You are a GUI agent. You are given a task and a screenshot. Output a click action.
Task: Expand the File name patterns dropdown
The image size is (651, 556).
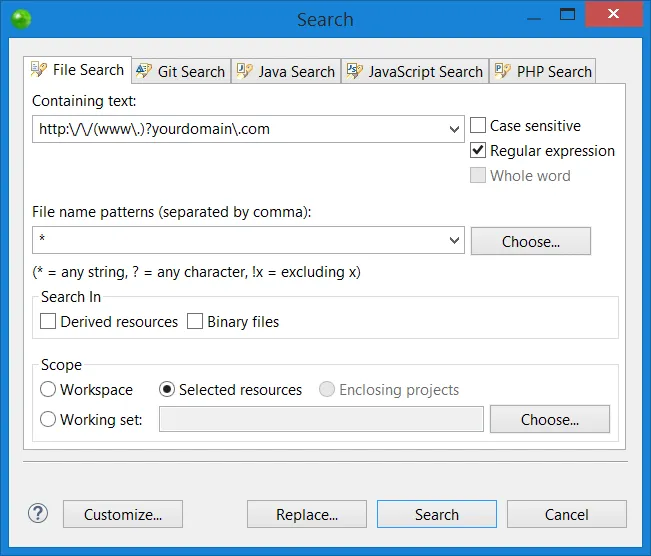pyautogui.click(x=454, y=240)
